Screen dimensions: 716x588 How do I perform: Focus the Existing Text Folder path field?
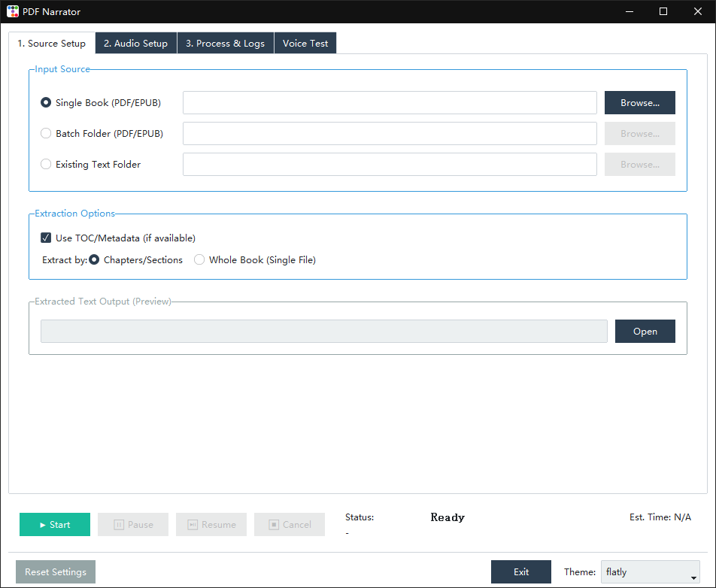tap(390, 165)
